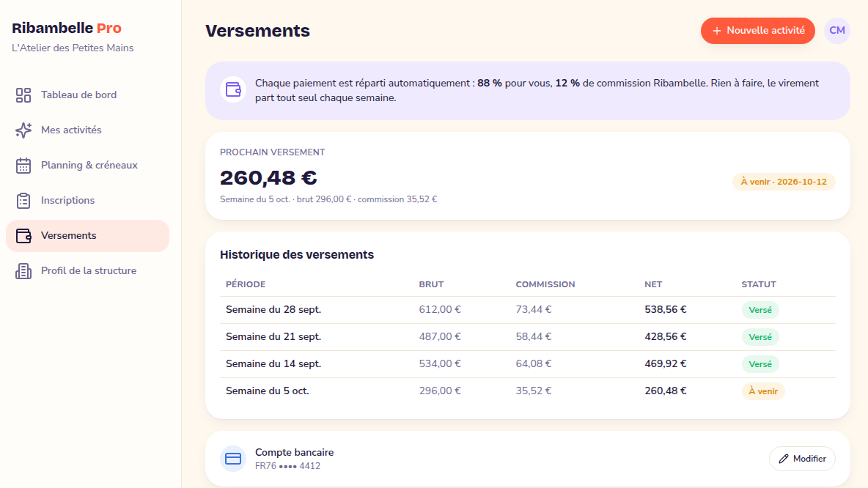Open Profil de la structure

click(87, 271)
